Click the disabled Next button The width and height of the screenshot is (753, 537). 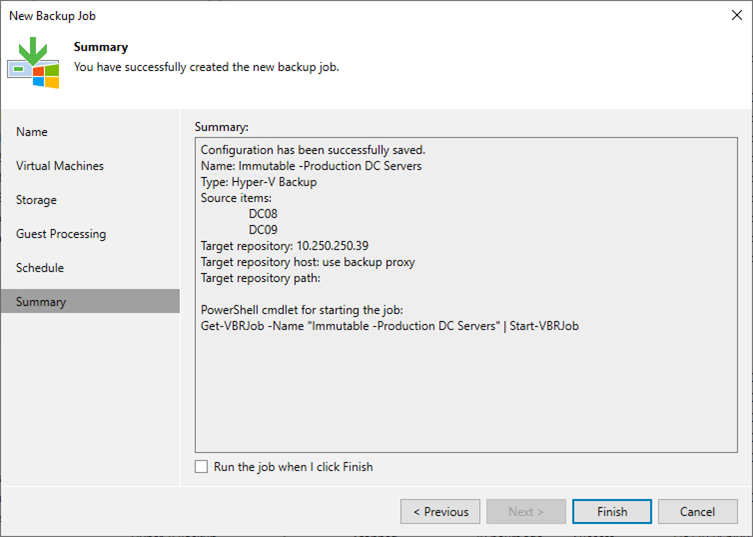(526, 512)
